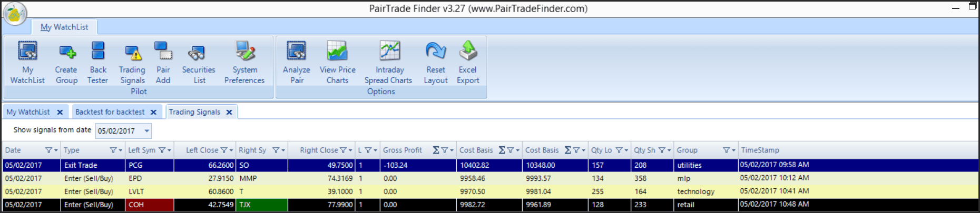The height and width of the screenshot is (213, 980).
Task: Click the Pair Add icon
Action: tap(163, 62)
